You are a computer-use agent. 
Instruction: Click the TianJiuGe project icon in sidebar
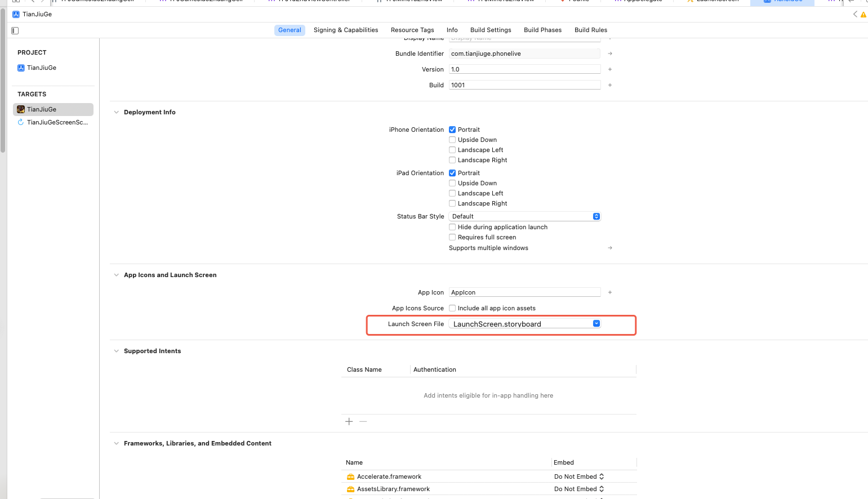(x=21, y=68)
